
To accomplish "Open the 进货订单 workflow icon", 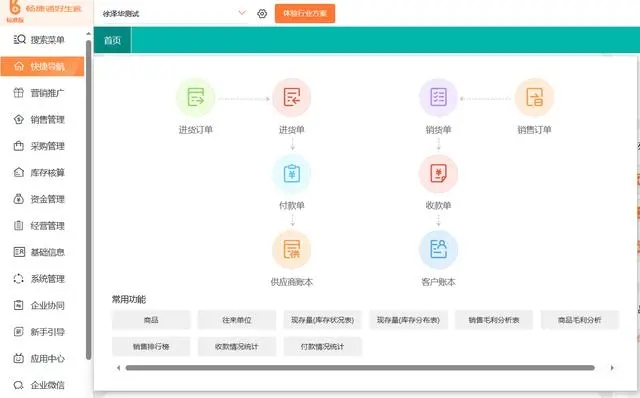I will pos(196,98).
